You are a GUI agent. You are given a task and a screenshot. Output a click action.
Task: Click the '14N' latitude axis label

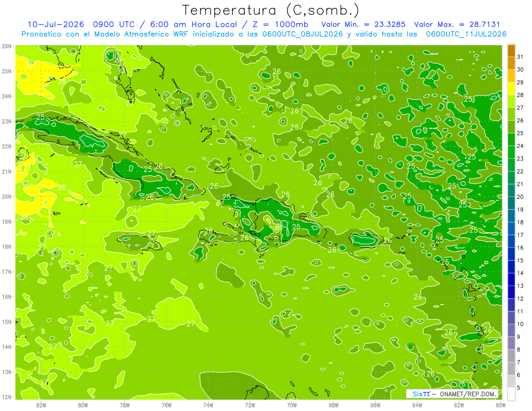pos(7,347)
